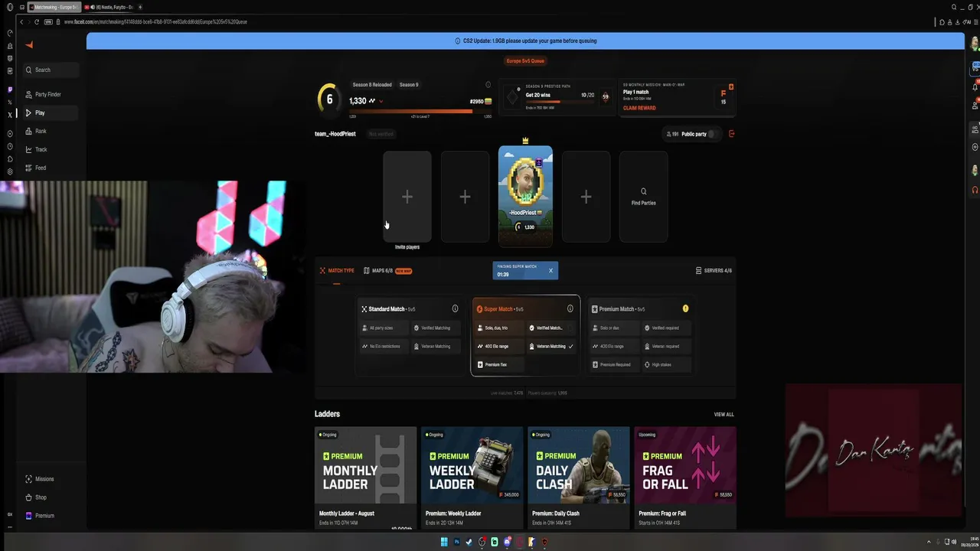Open the Rank page
The image size is (980, 551).
(x=49, y=131)
